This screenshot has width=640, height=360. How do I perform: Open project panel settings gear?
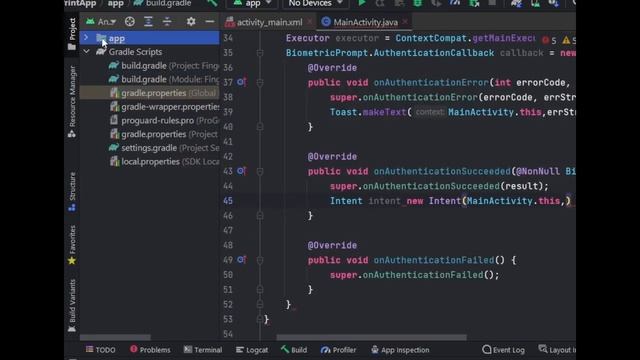click(x=191, y=22)
